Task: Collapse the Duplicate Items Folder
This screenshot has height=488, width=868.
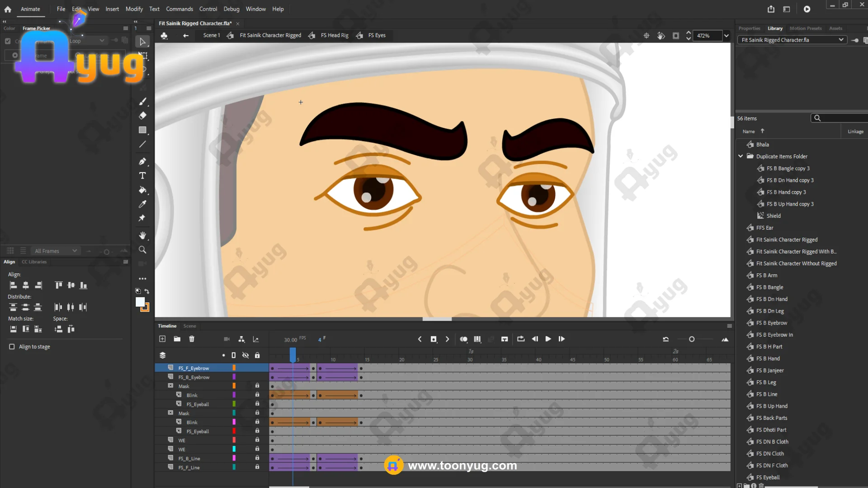Action: click(741, 156)
